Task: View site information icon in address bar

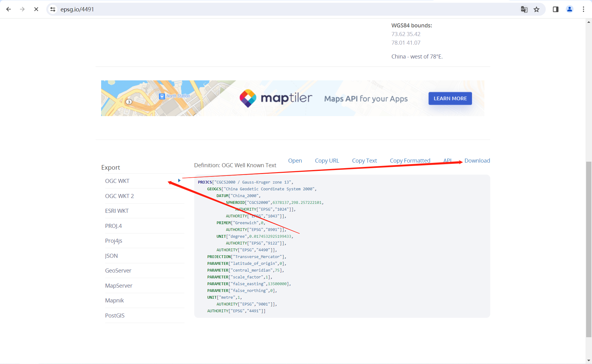Action: pos(53,9)
